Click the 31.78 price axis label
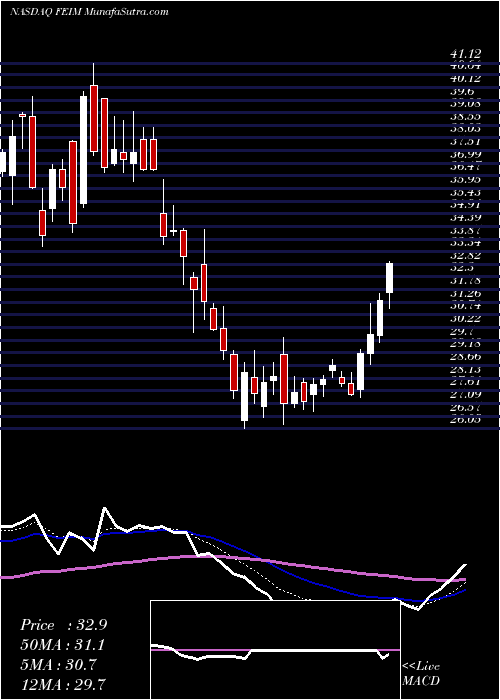Screen dimensions: 500x700 click(466, 281)
